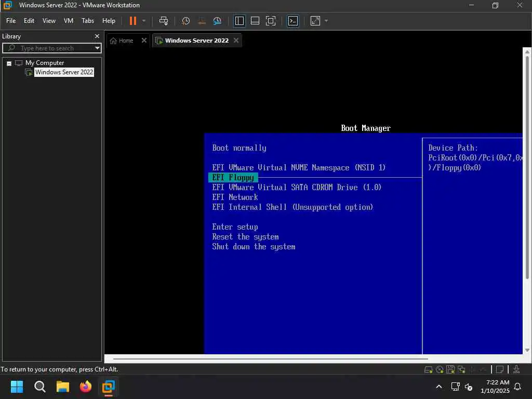
Task: Open the stretch display dropdown arrow
Action: click(x=326, y=21)
